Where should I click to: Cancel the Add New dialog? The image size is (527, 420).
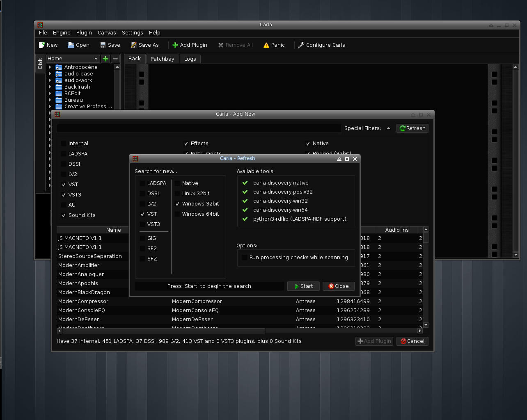(x=412, y=341)
